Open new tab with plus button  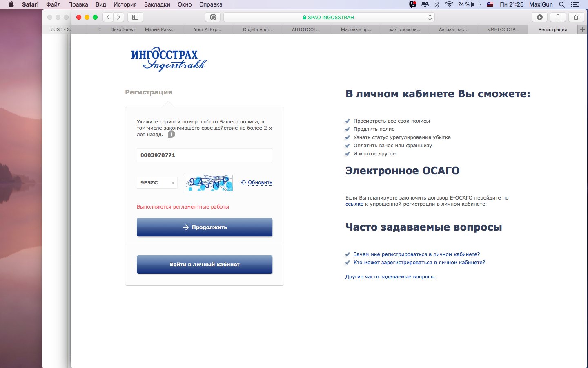pos(583,29)
